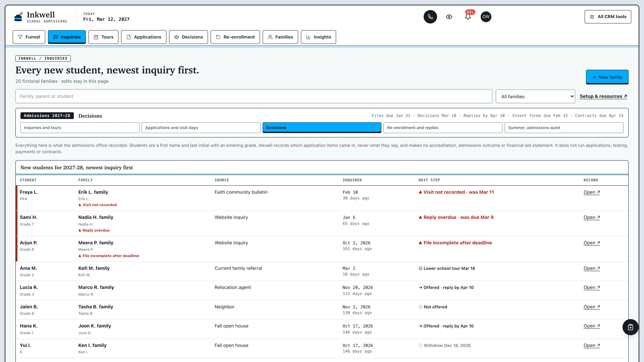Click 'Reply overdue · was due Mar 9' alert

click(456, 217)
